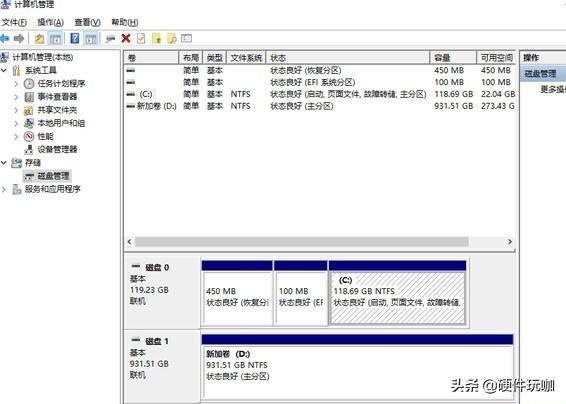
Task: Expand Services and Applications node
Action: coord(4,189)
